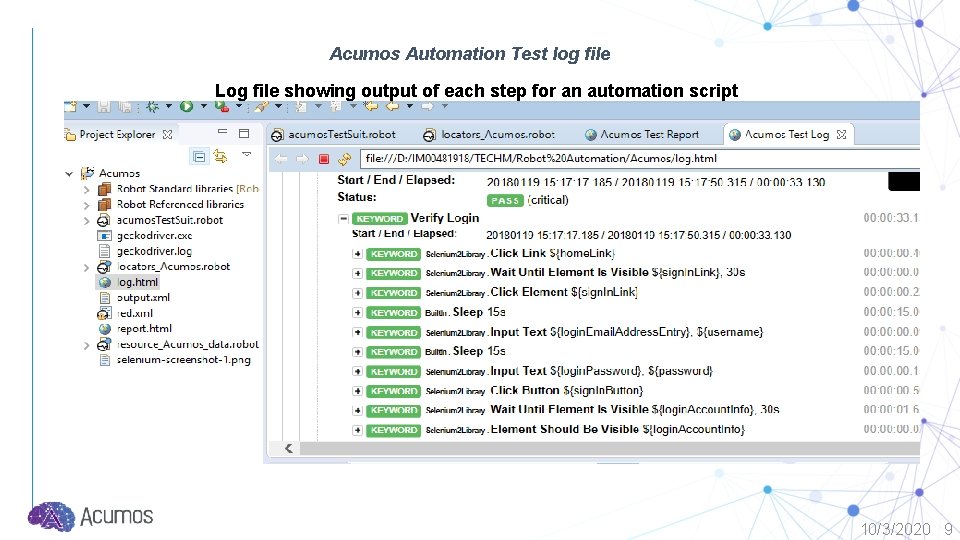Image resolution: width=960 pixels, height=540 pixels.
Task: Open dropdown arrow beside Run icon
Action: click(x=203, y=107)
